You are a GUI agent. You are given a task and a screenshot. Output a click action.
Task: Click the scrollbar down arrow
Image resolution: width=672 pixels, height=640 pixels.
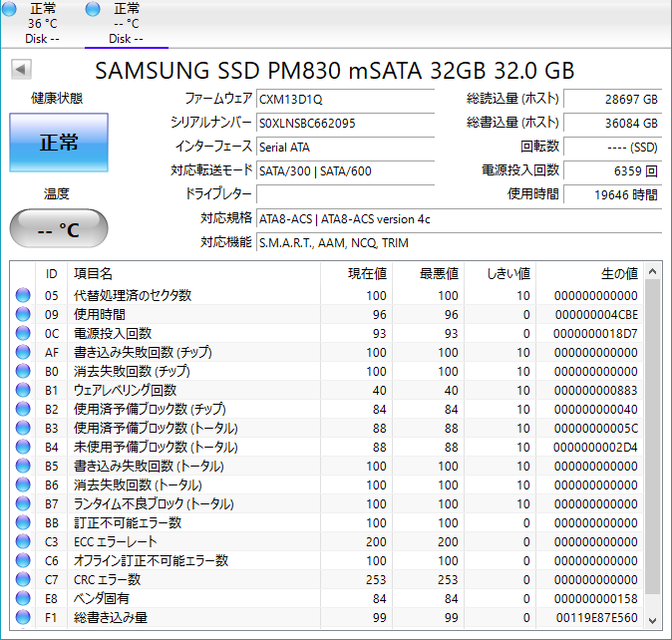(652, 620)
